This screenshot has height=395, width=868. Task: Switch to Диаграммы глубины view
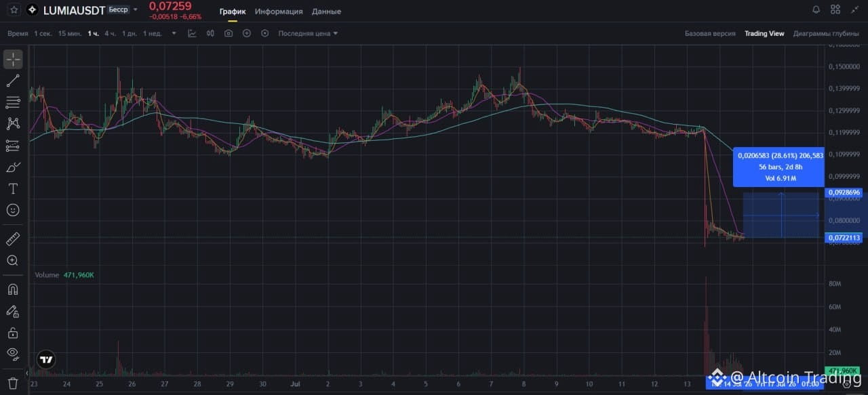click(826, 33)
